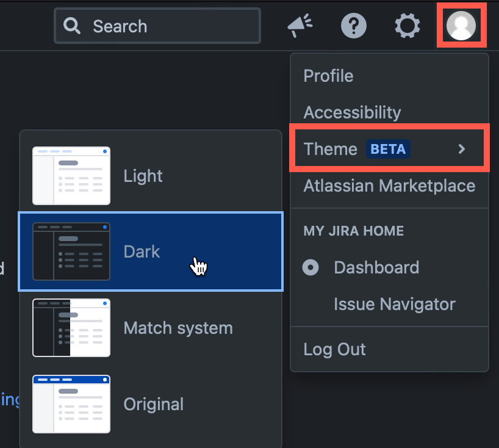Image resolution: width=499 pixels, height=448 pixels.
Task: Log out of Jira
Action: (x=334, y=349)
